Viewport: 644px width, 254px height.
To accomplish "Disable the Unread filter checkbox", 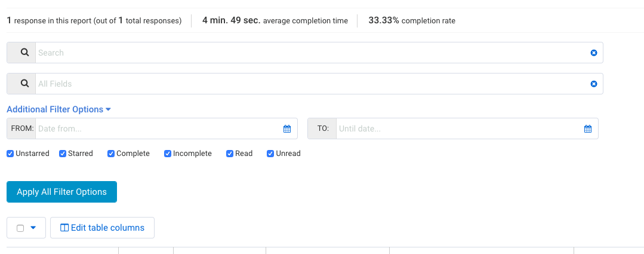I will click(x=270, y=154).
